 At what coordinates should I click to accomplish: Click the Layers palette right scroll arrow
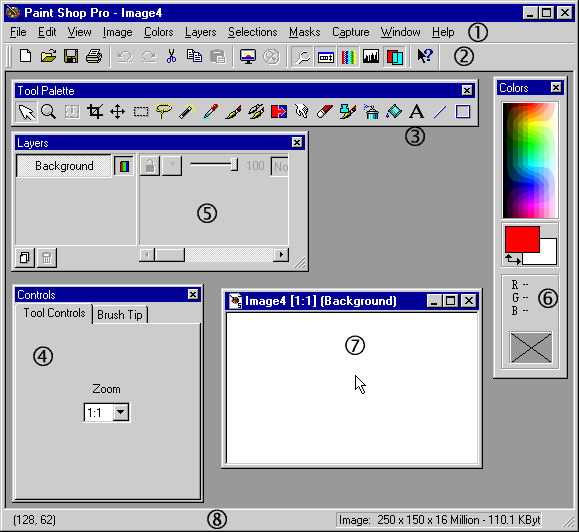pyautogui.click(x=281, y=255)
